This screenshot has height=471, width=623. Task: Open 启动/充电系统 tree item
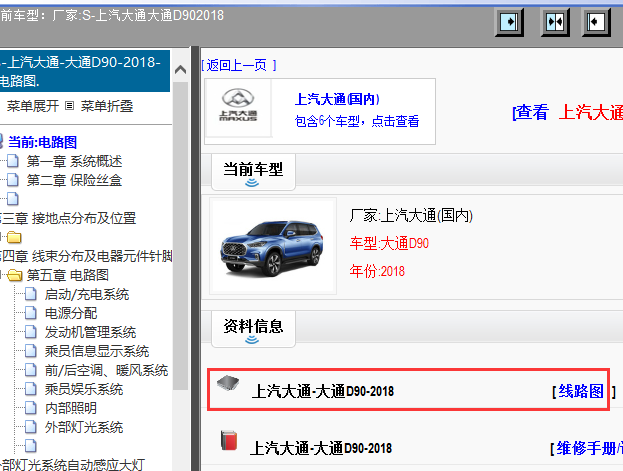(x=87, y=294)
